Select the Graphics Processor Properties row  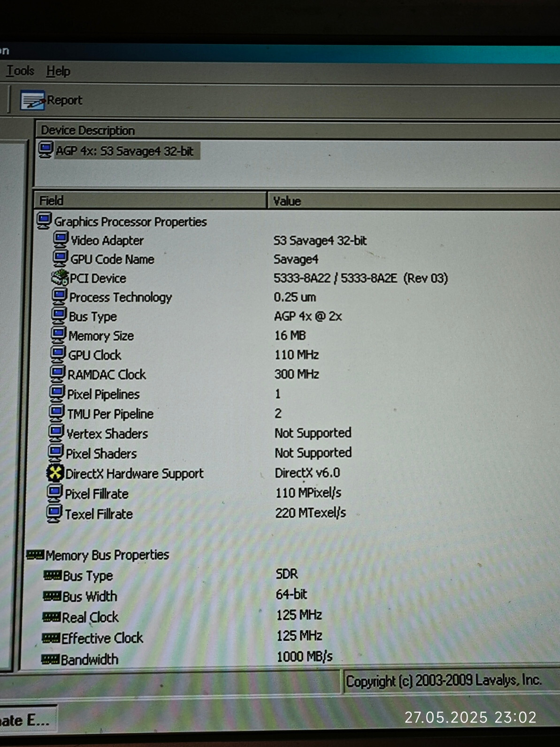coord(130,222)
